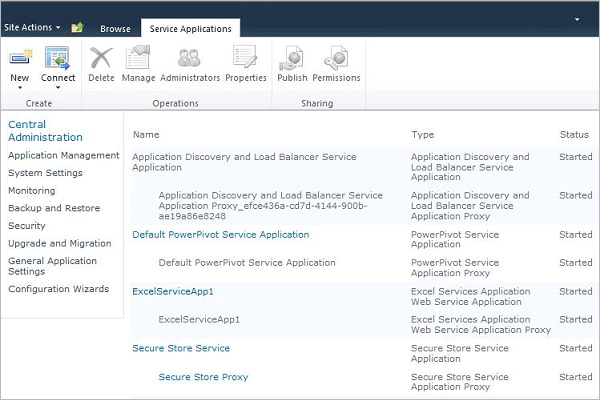Open Default PowerPivot Service Application link
Viewport: 600px width, 400px height.
[220, 235]
